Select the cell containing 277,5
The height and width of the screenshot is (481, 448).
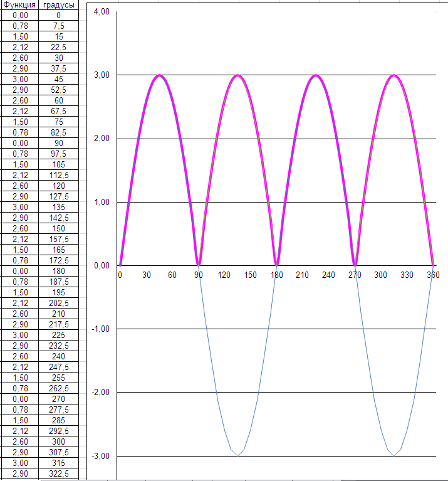pyautogui.click(x=58, y=410)
